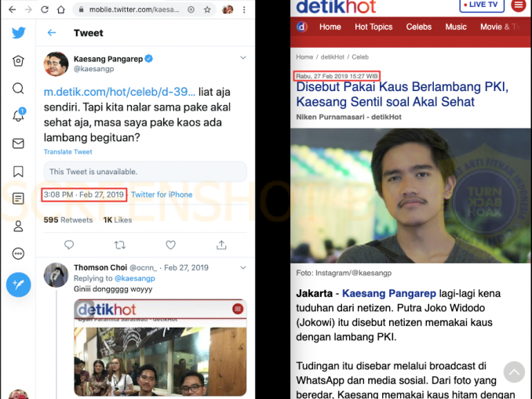Open the detikhot image in Thomson's reply
The image size is (532, 399).
[x=160, y=347]
